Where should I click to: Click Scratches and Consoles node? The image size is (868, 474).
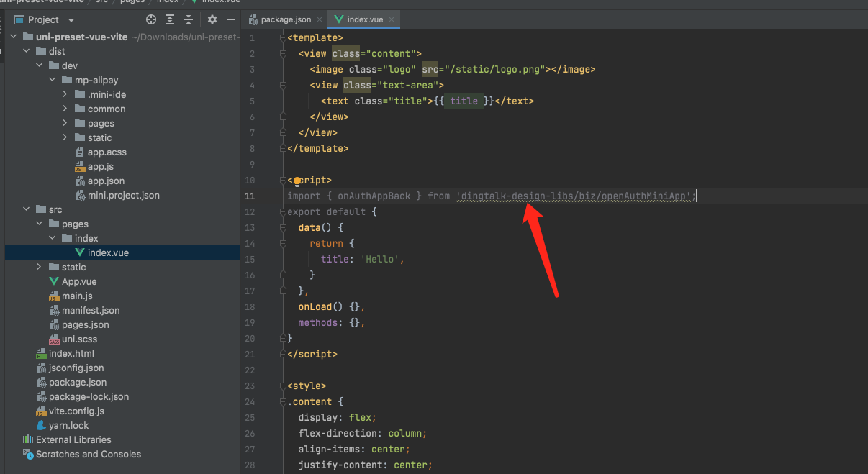tap(88, 454)
